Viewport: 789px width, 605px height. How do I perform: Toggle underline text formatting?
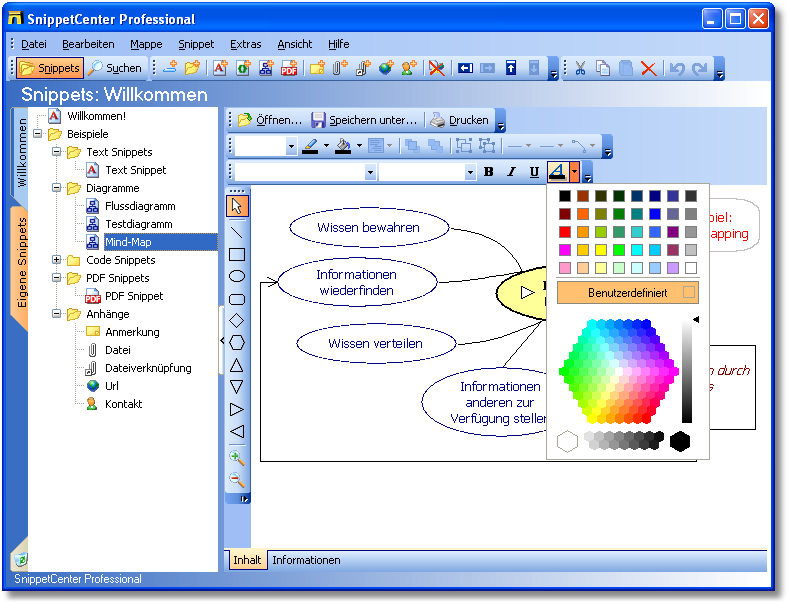pos(534,172)
